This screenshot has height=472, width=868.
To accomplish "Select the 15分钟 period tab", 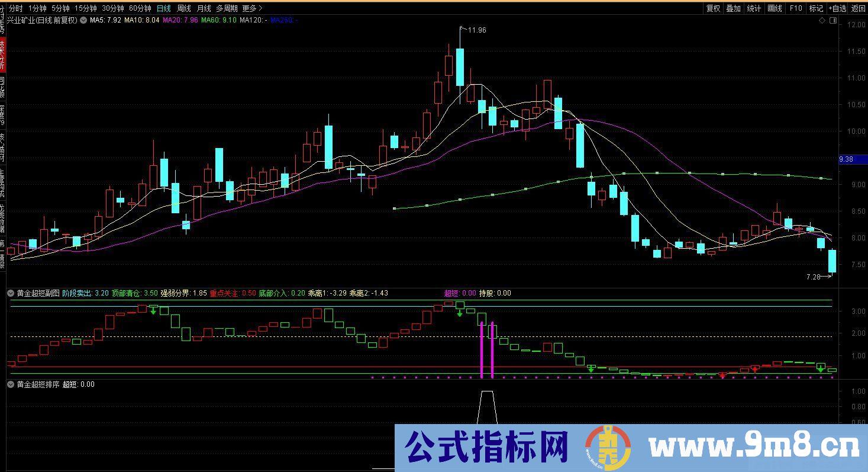I will 85,8.
